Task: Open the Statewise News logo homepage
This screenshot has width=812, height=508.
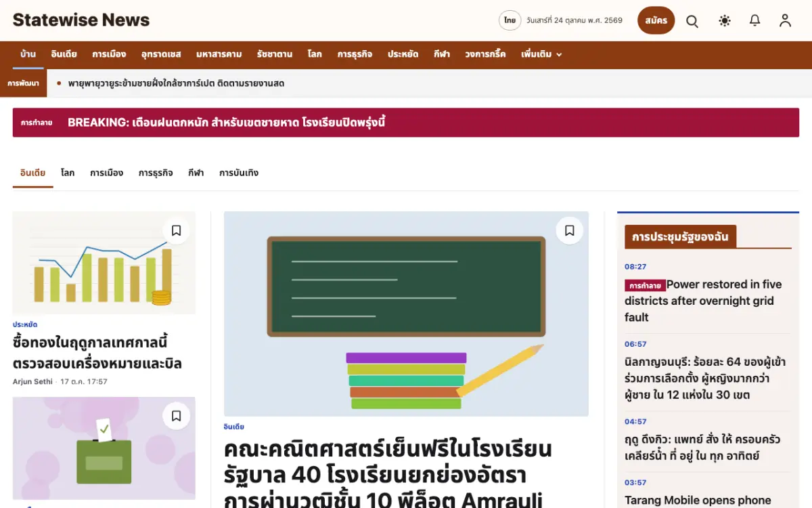Action: (x=81, y=20)
